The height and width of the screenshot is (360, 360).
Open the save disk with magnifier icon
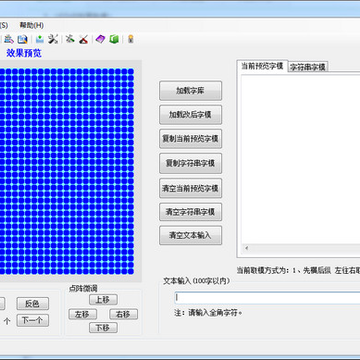click(22, 39)
